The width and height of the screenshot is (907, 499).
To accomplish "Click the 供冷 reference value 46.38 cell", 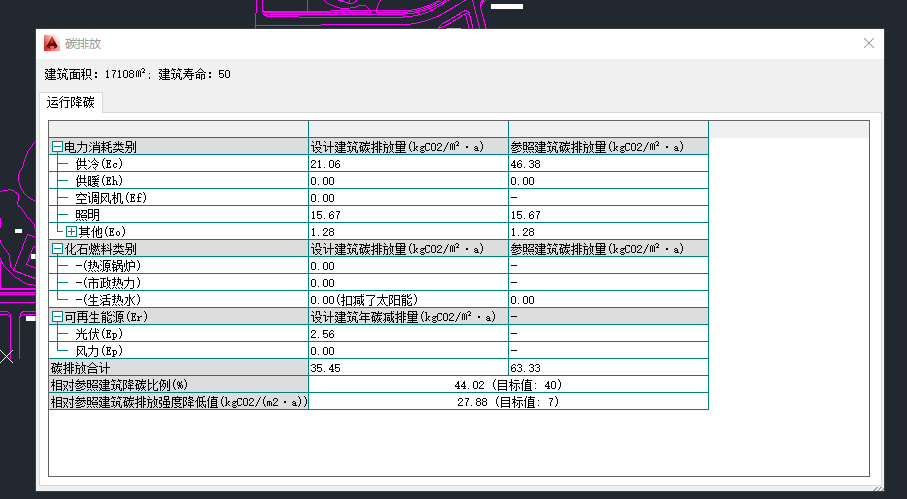I will (x=525, y=164).
